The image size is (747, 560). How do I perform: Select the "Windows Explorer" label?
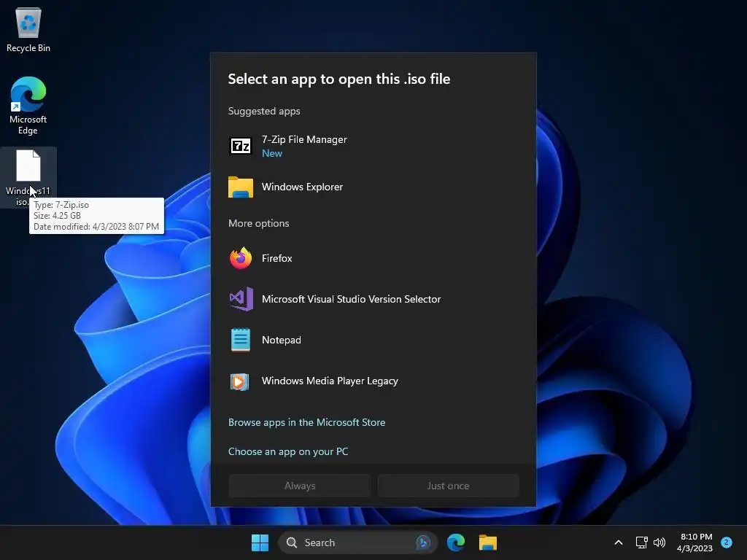point(303,187)
